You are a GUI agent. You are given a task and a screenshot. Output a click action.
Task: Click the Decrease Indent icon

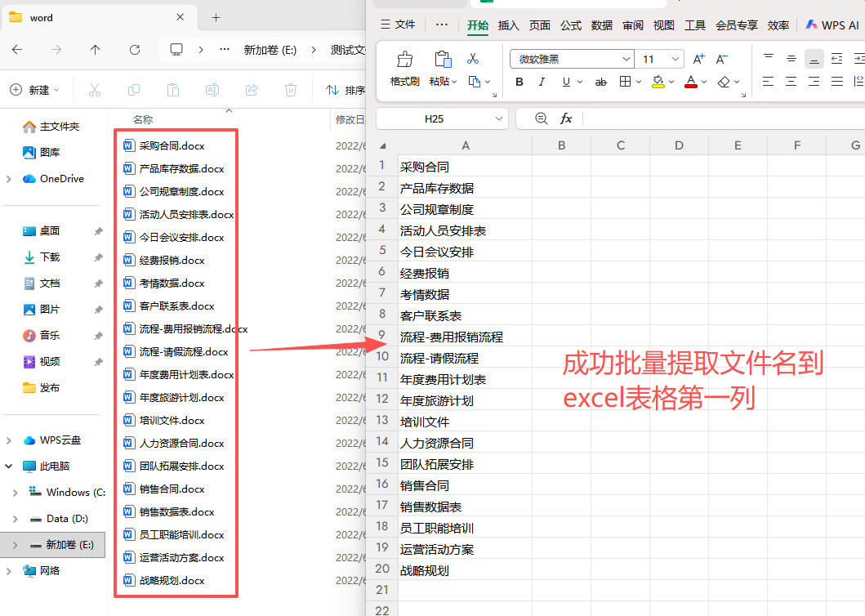click(837, 59)
